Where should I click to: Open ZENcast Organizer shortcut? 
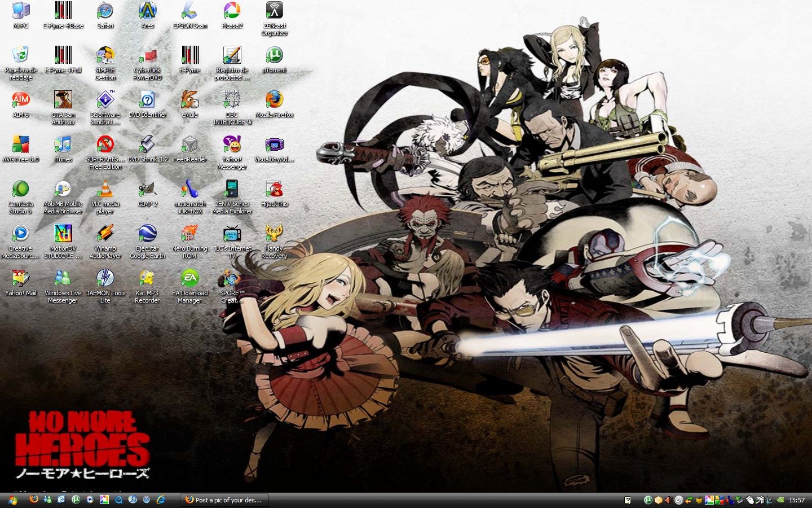(275, 19)
